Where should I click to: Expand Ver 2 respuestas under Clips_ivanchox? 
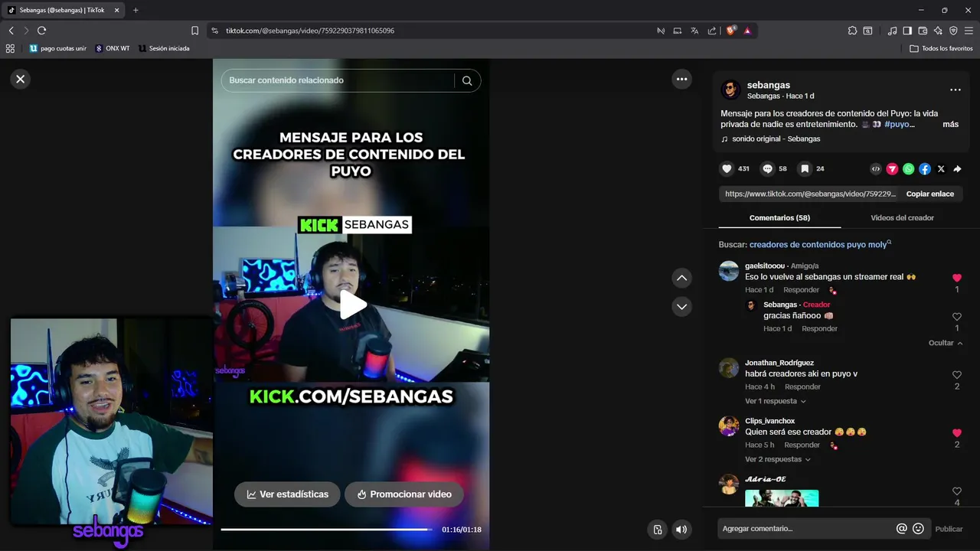[x=778, y=459]
